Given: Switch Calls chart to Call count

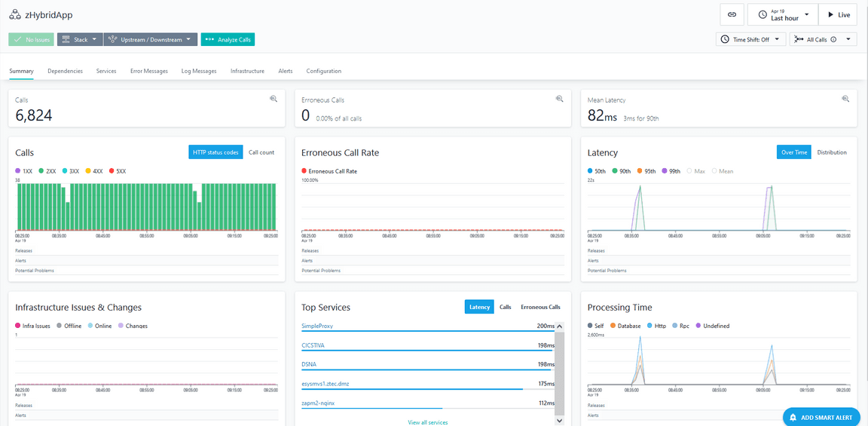Looking at the screenshot, I should pyautogui.click(x=261, y=152).
